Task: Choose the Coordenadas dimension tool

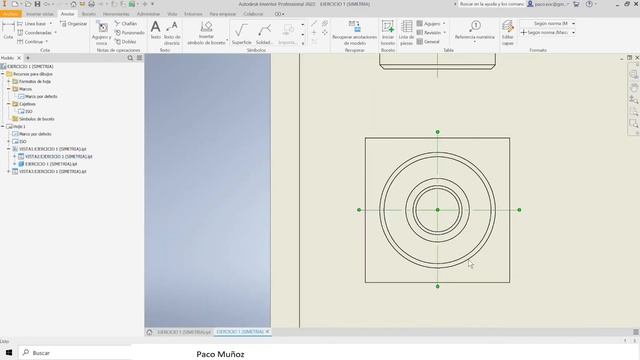Action: 34,33
